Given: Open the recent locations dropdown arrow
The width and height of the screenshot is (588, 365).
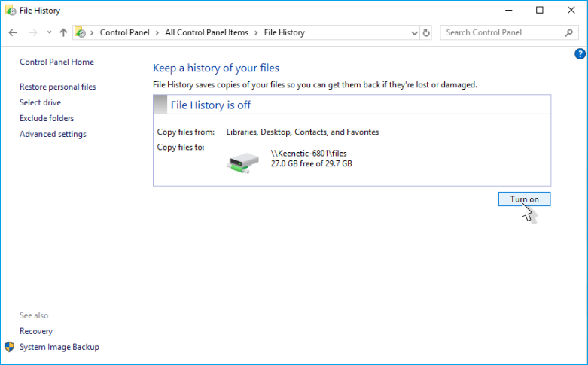Looking at the screenshot, I should tap(49, 33).
